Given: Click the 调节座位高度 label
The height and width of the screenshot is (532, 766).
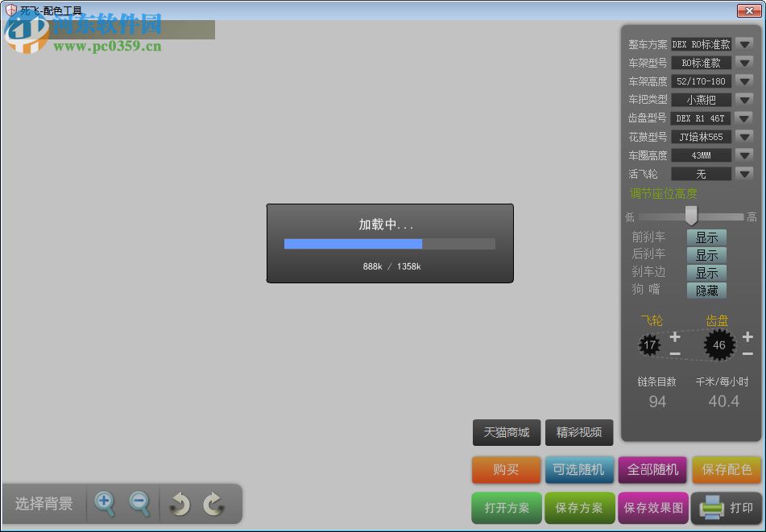Looking at the screenshot, I should pyautogui.click(x=663, y=194).
